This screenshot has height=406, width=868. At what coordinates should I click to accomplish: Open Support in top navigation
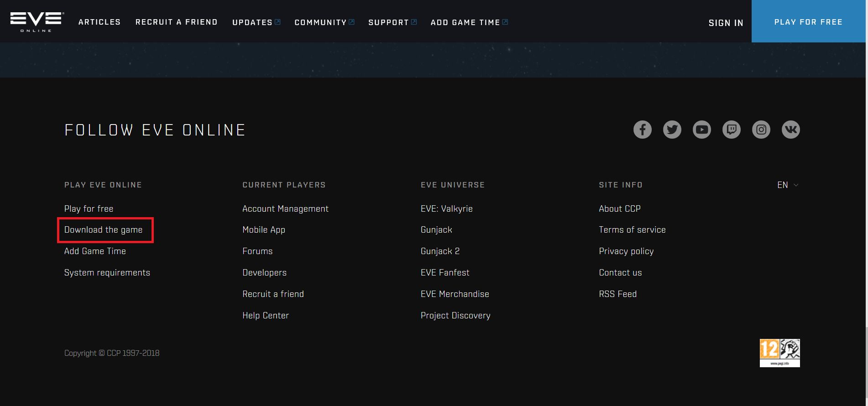[392, 22]
